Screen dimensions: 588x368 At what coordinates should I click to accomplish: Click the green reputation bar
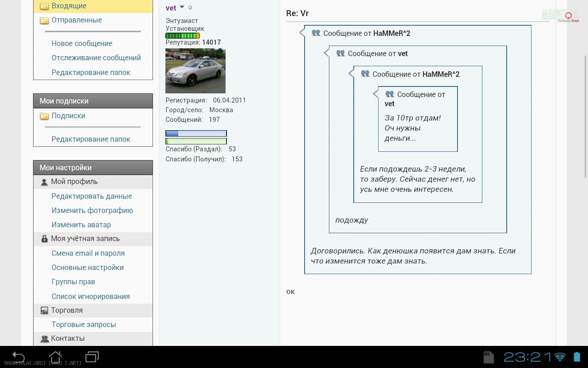[182, 35]
